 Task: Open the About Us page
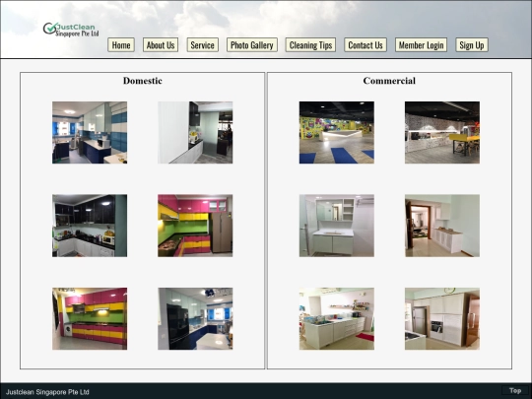click(x=161, y=44)
